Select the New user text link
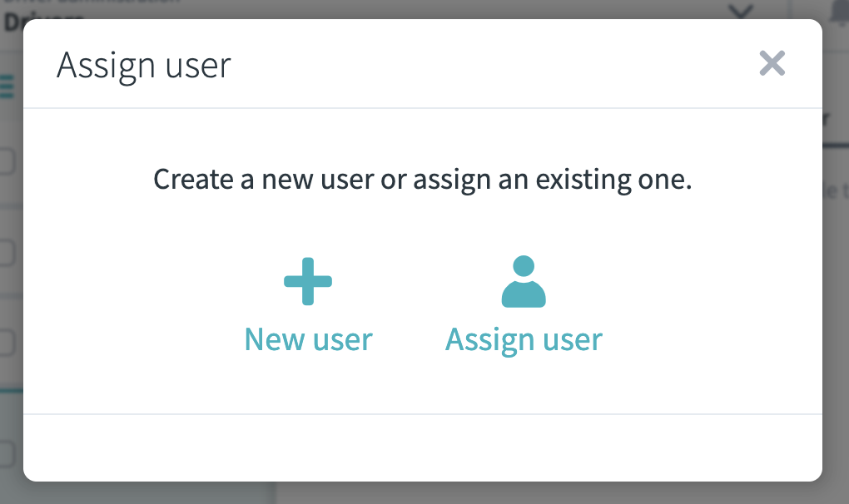Viewport: 849px width, 504px height. [308, 338]
